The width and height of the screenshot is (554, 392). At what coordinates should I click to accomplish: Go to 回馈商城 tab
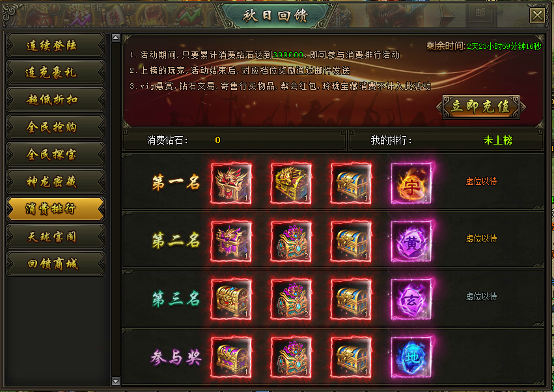click(55, 264)
